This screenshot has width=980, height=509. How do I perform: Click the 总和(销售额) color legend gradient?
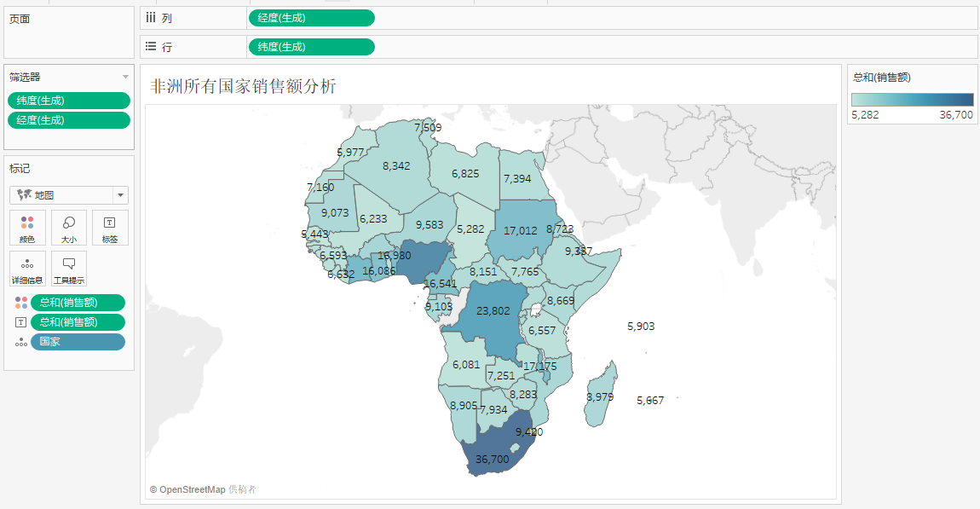pyautogui.click(x=912, y=99)
